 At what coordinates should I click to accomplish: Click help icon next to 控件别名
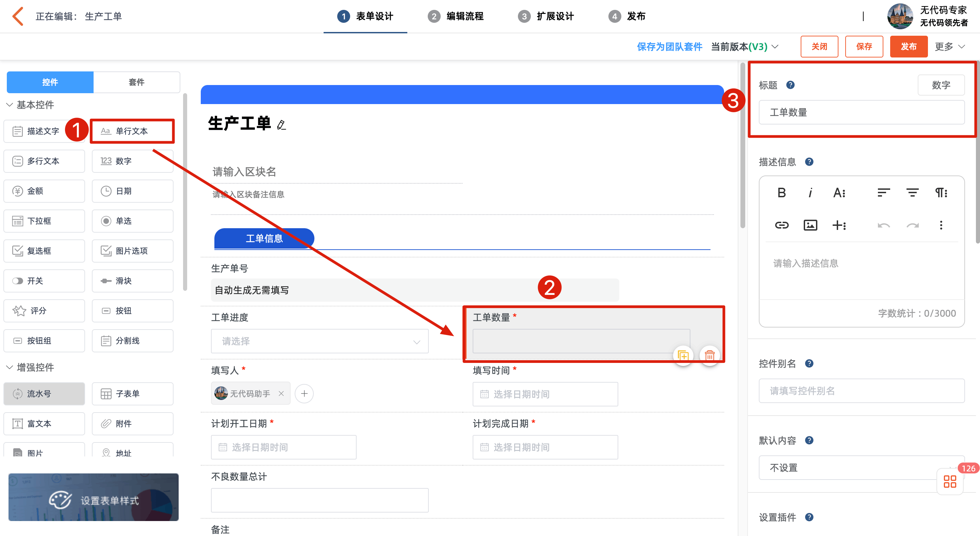[809, 364]
